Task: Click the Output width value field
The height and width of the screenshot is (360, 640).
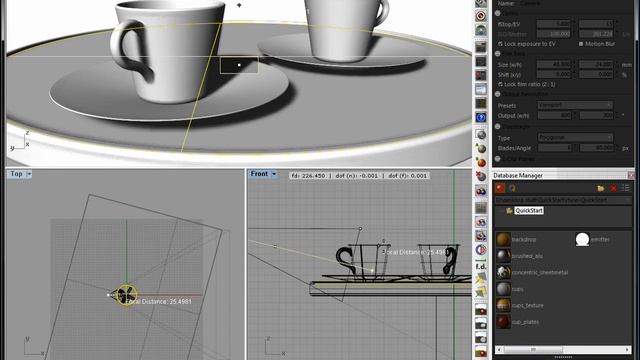Action: coord(554,116)
